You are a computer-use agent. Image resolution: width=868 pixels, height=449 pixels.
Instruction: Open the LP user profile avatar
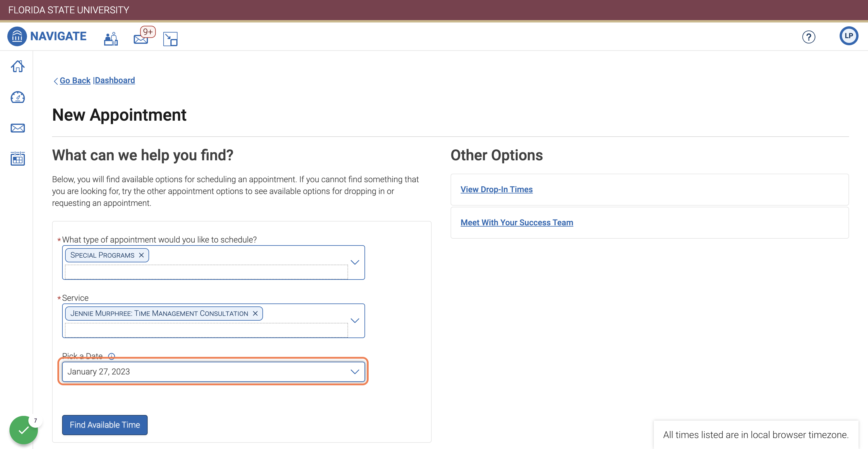(x=848, y=36)
